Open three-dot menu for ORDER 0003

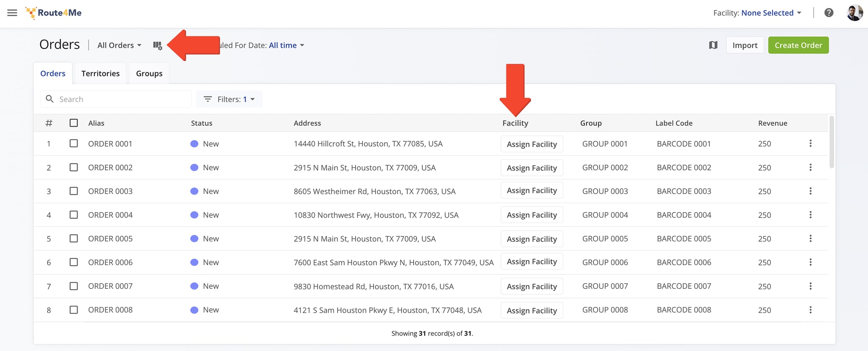(810, 191)
